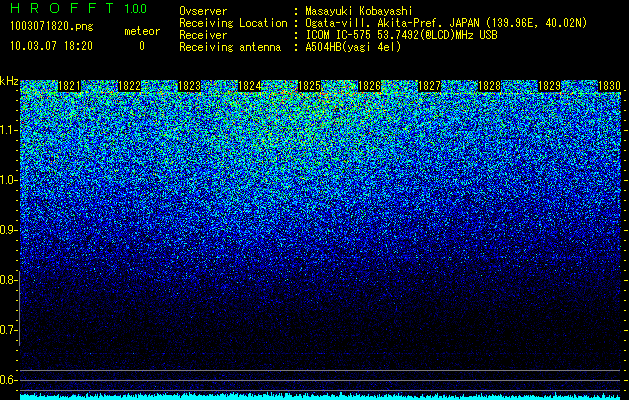Click the 0.8 kHz axis label
This screenshot has height=400, width=629.
point(8,280)
